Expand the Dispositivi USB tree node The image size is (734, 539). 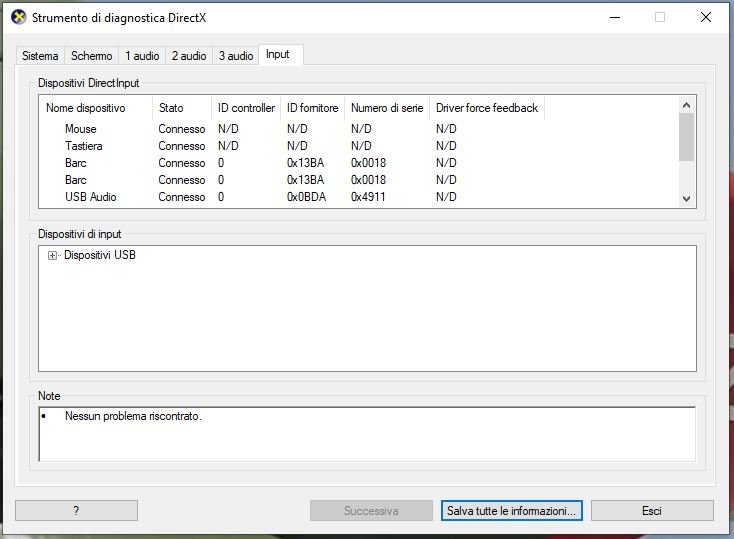52,255
